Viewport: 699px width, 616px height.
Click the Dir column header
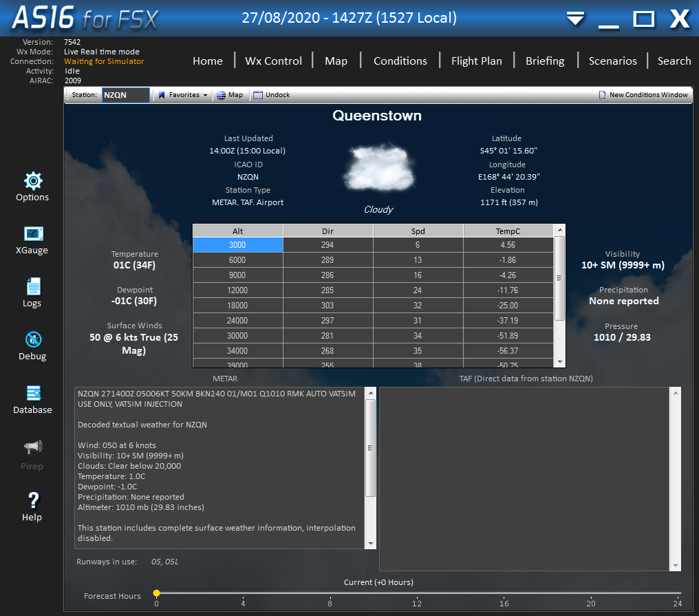coord(328,231)
